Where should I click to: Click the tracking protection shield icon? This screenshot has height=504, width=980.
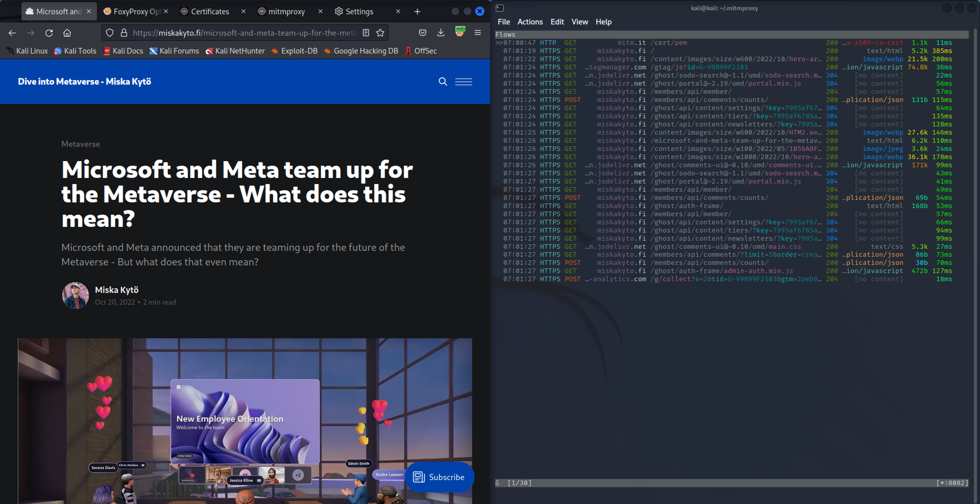(x=109, y=33)
